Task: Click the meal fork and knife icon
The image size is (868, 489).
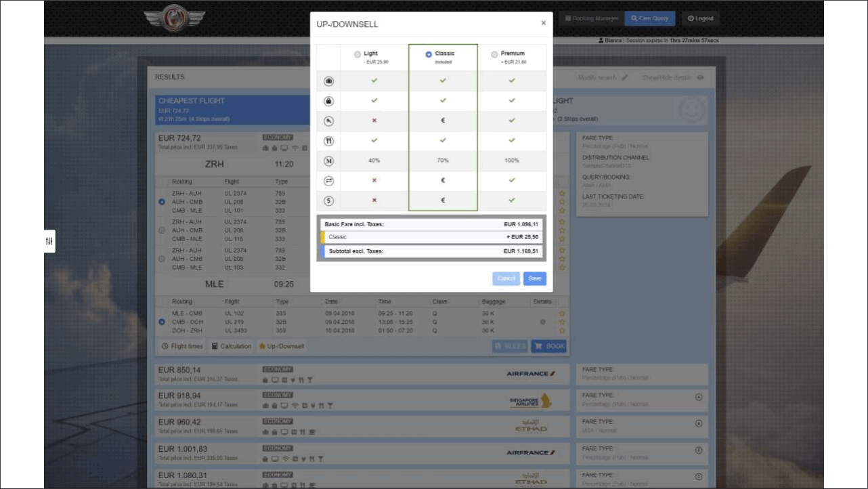Action: tap(329, 141)
